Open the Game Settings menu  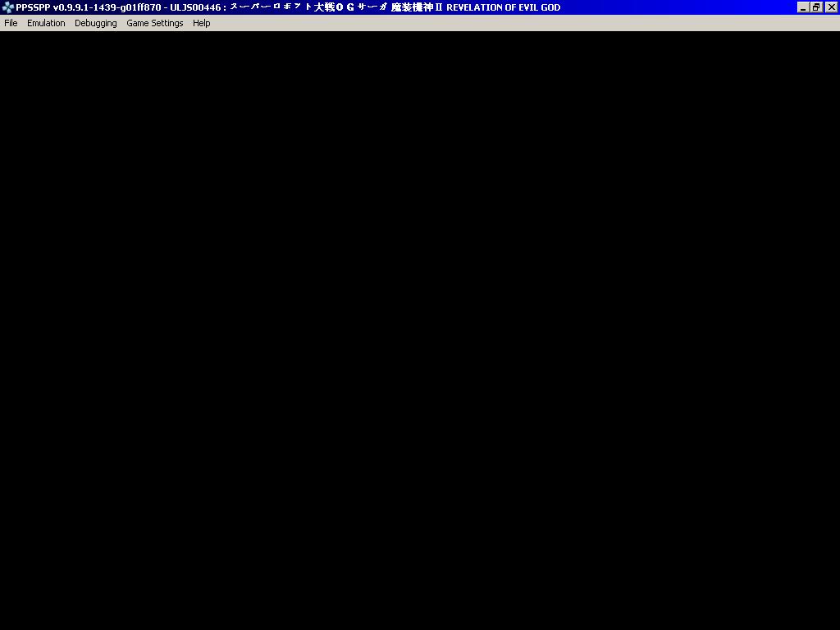154,23
